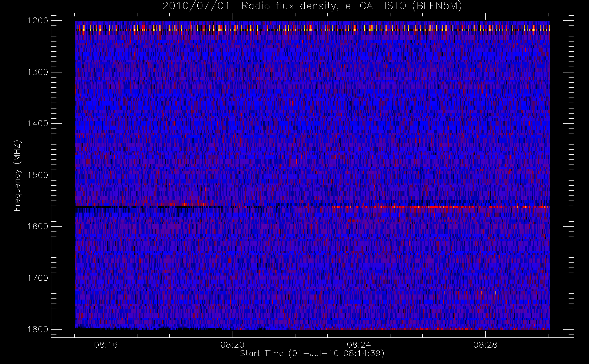Click the 1300 frequency tick label
589x364 pixels.
click(38, 72)
